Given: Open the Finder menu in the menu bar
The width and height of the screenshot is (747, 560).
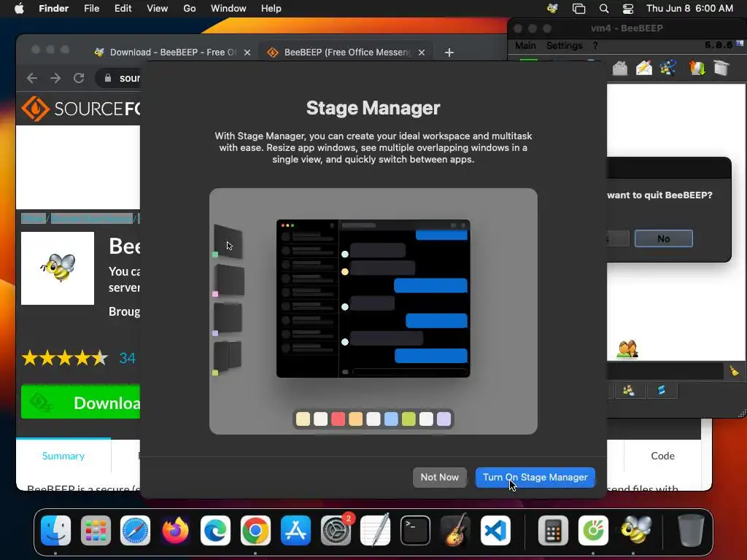Looking at the screenshot, I should click(54, 9).
